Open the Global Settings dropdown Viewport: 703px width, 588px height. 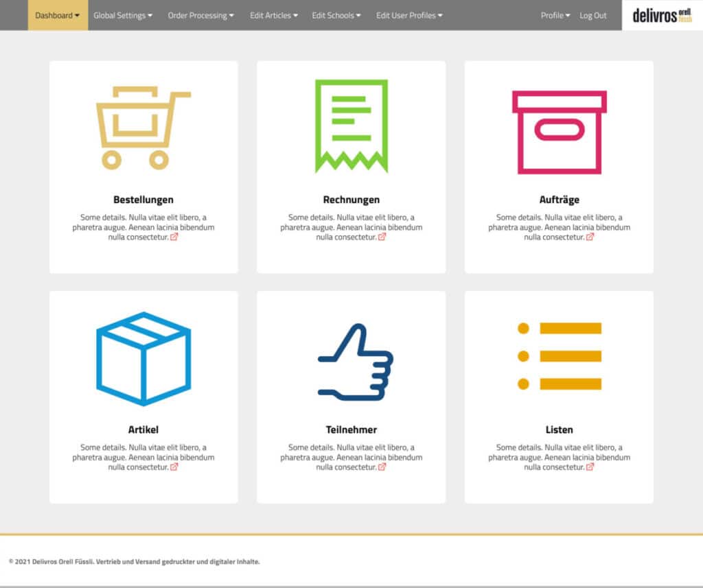click(x=123, y=15)
